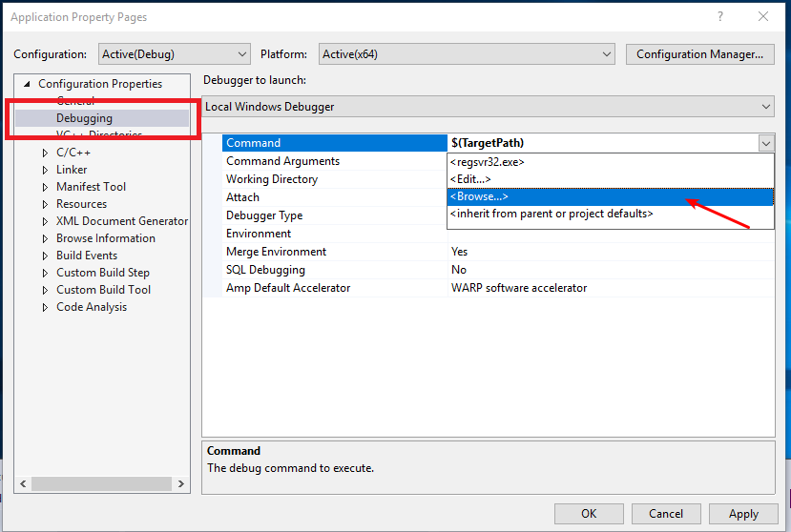
Task: Expand the Linker node arrow
Action: point(45,170)
